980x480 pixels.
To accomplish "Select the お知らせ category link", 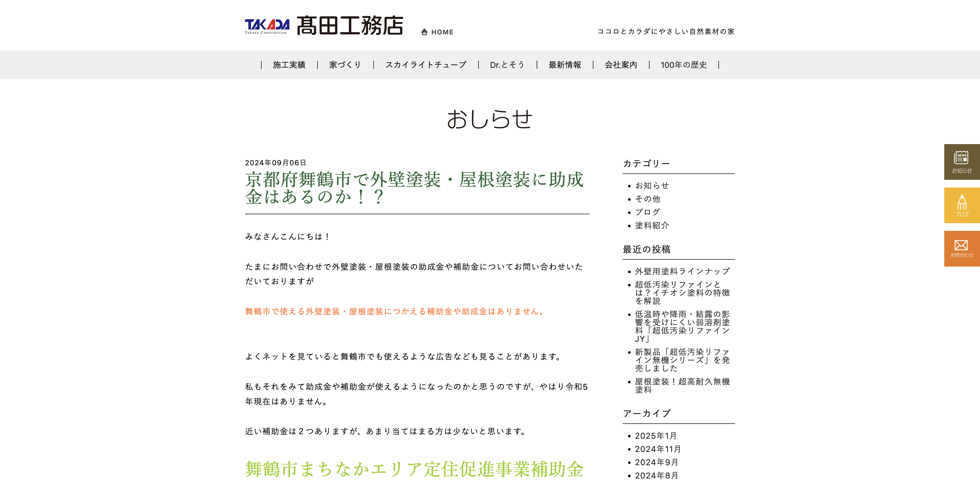I will [x=652, y=185].
